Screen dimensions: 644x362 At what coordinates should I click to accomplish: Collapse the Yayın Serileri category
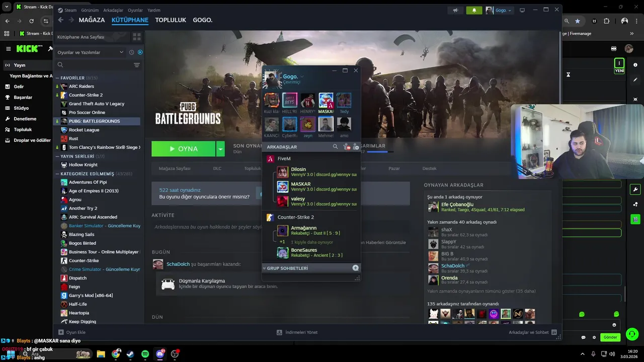pyautogui.click(x=57, y=156)
